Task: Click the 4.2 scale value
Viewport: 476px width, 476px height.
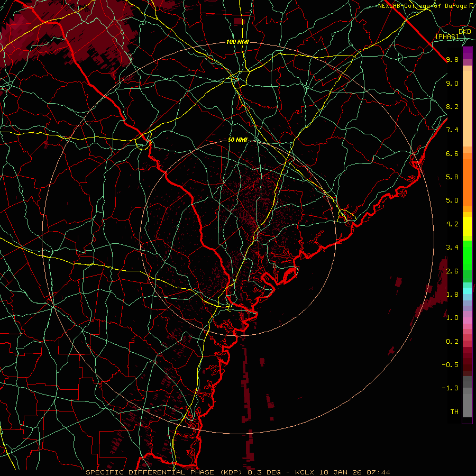Action: click(452, 224)
